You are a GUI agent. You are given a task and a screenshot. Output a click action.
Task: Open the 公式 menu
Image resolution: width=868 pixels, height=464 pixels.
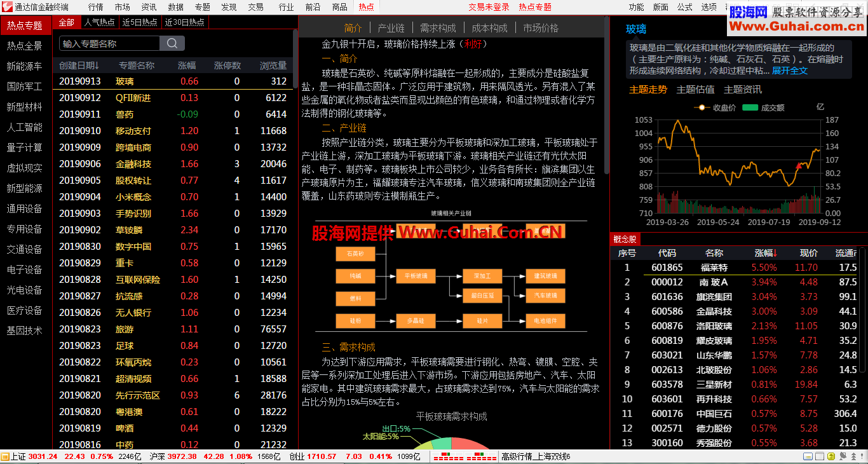[685, 7]
